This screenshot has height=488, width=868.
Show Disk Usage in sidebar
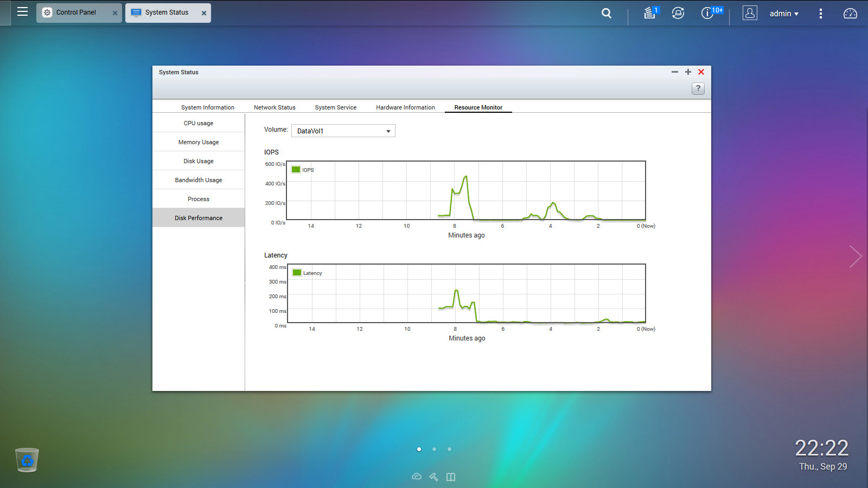(199, 161)
